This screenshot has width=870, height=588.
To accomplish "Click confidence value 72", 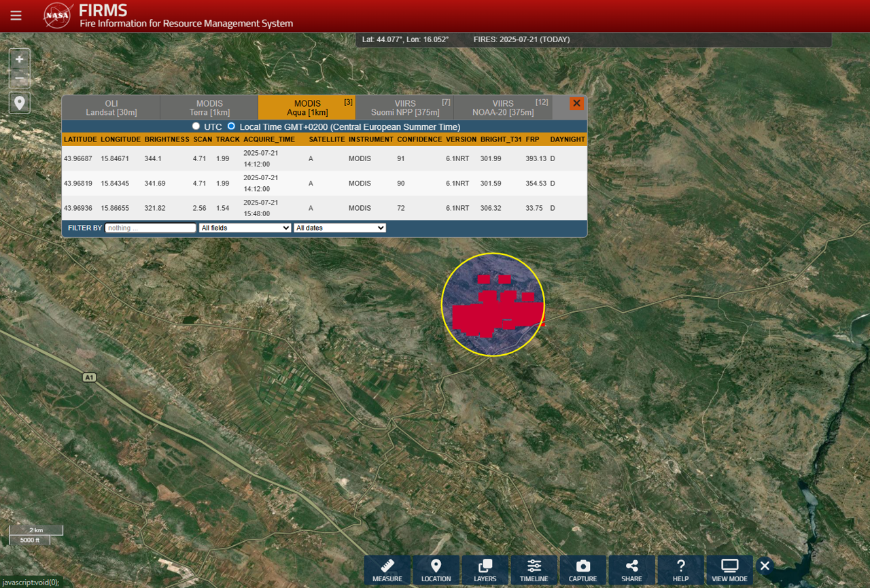I will tap(401, 208).
